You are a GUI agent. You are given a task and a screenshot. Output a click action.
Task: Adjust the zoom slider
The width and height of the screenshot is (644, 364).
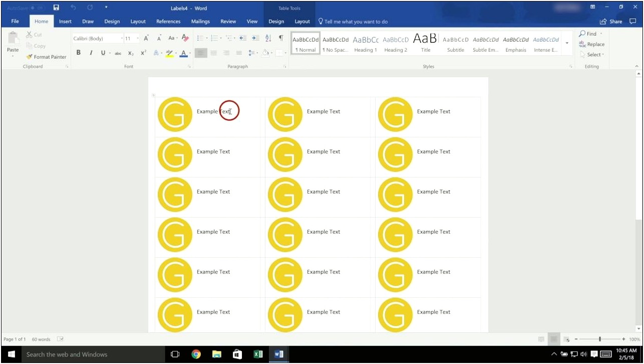tap(599, 339)
